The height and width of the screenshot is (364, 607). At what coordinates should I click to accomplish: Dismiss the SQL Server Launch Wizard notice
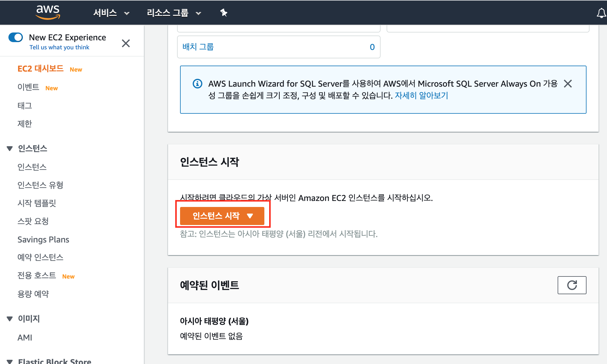tap(568, 84)
